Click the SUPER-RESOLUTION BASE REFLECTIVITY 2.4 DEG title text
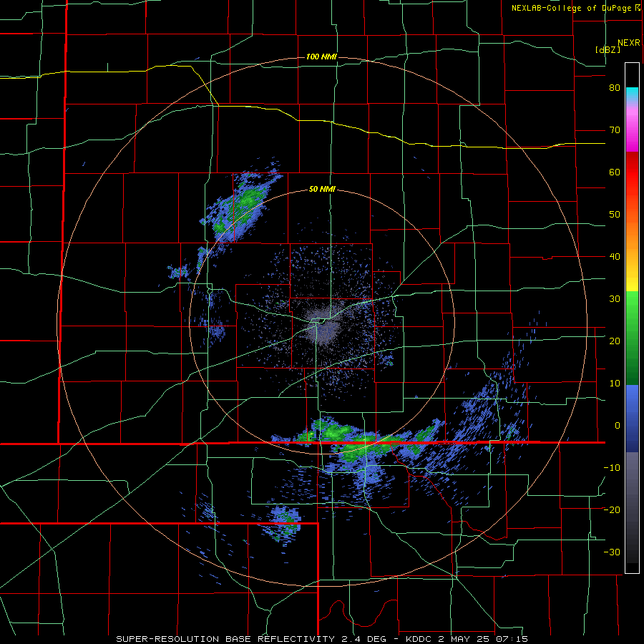The image size is (644, 644). tap(251, 639)
